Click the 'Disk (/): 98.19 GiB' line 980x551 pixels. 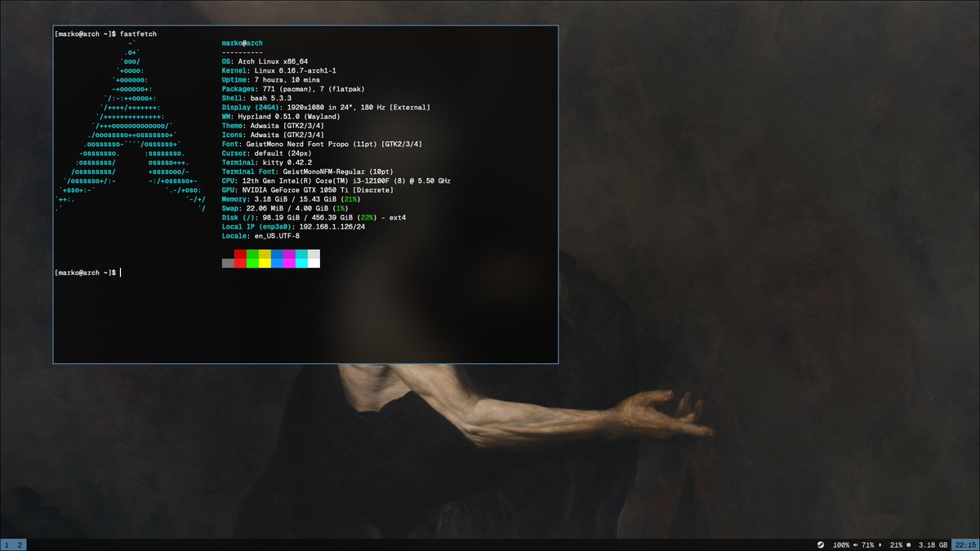coord(314,218)
